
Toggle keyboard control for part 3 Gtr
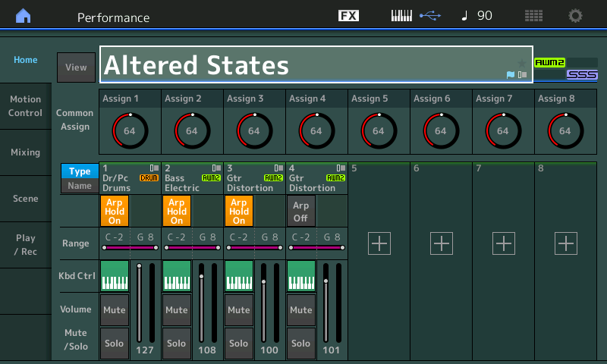[x=239, y=276]
